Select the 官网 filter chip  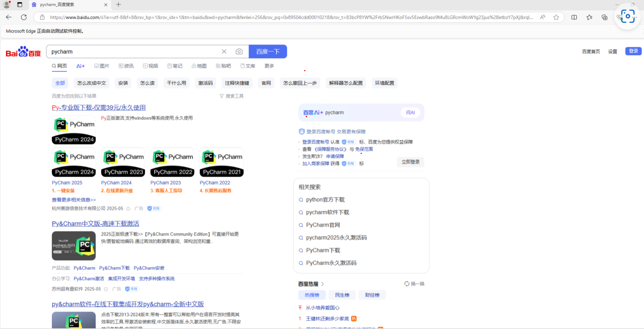click(x=266, y=83)
